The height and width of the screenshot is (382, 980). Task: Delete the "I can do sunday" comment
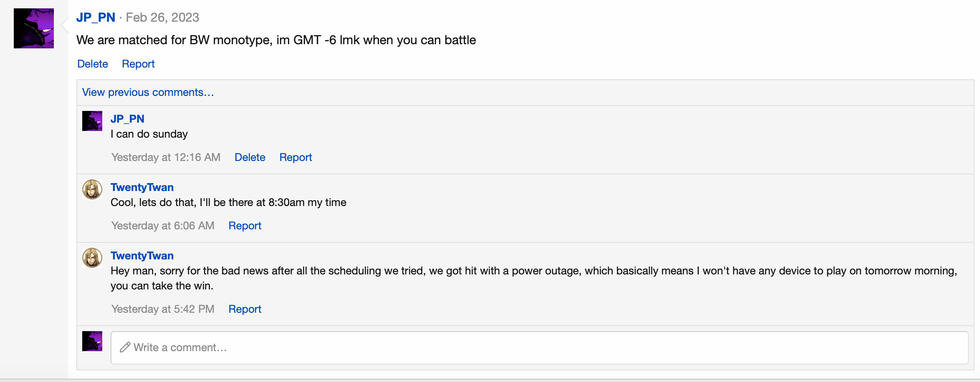pos(250,157)
